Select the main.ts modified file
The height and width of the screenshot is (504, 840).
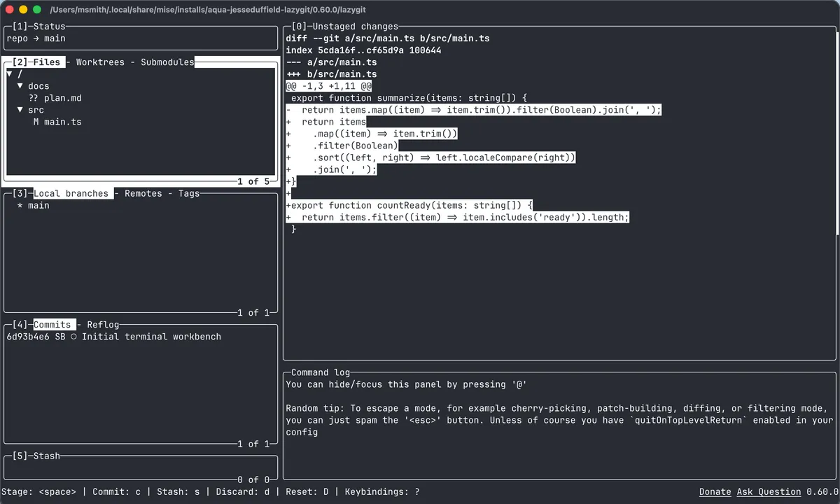(x=57, y=122)
